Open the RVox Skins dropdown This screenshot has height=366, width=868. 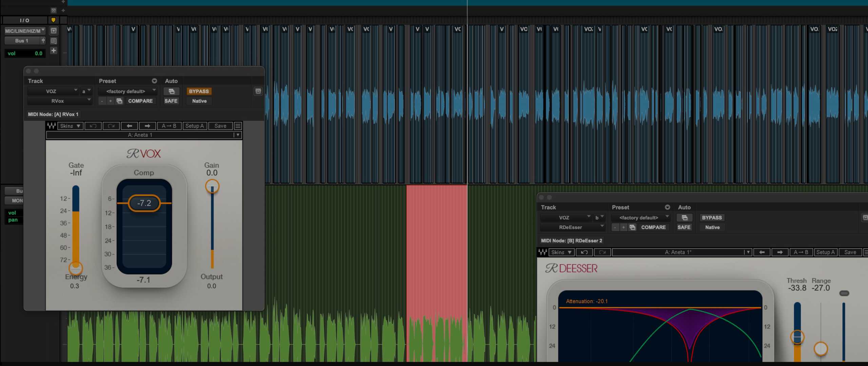pos(70,126)
